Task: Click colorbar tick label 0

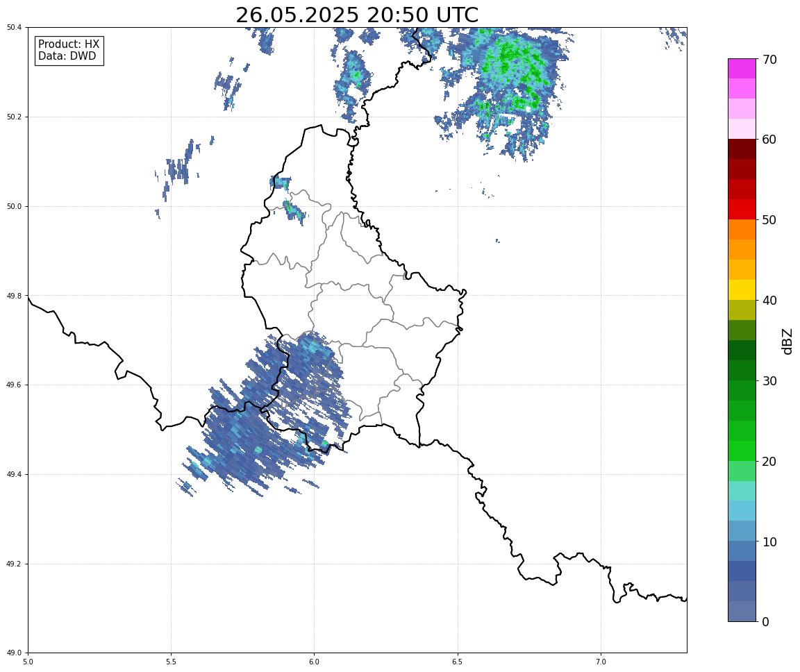Action: point(765,621)
